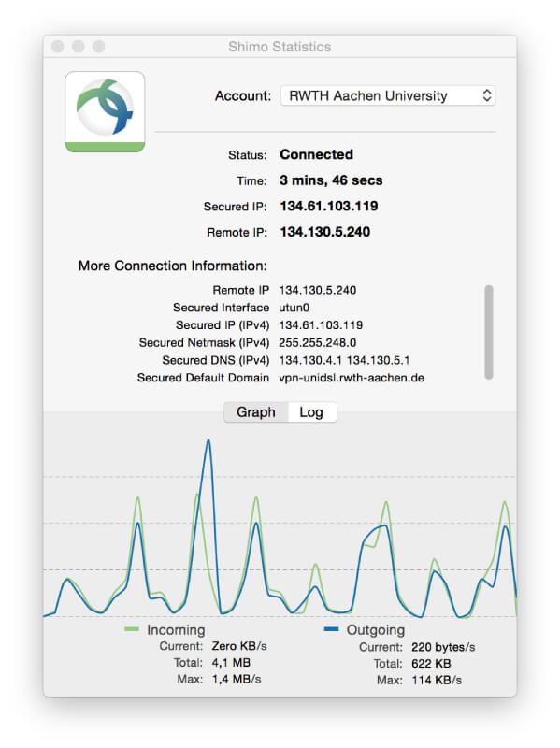This screenshot has width=560, height=748.
Task: Click the blue Outgoing legend swatch
Action: click(x=331, y=629)
